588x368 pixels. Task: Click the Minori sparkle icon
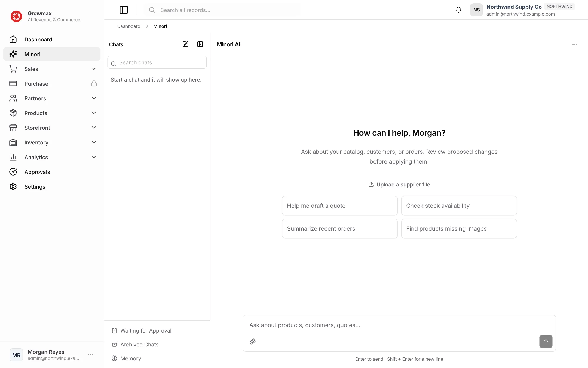[x=13, y=54]
